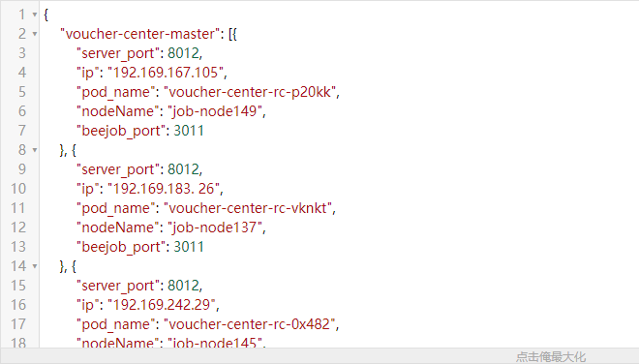Click the maximize link in the bottom bar

coord(551,356)
